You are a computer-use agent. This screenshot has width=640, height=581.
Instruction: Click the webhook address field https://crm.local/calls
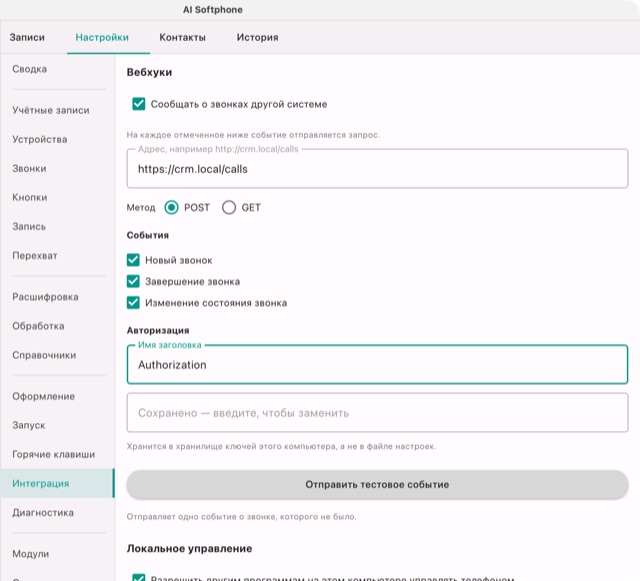pos(377,169)
